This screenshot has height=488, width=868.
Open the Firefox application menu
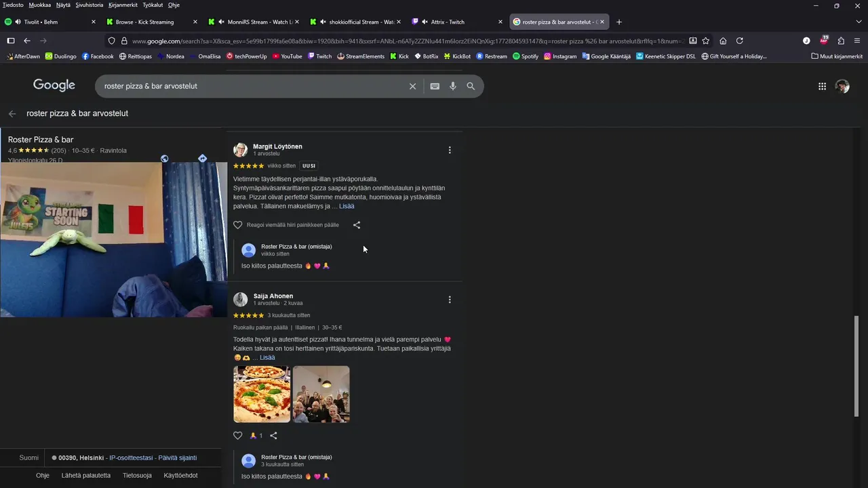pos(857,41)
